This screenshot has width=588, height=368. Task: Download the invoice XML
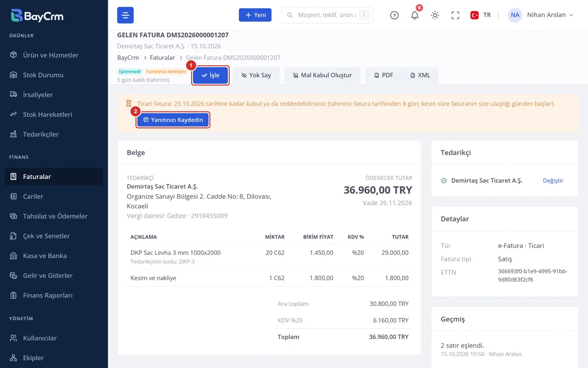[x=420, y=75]
